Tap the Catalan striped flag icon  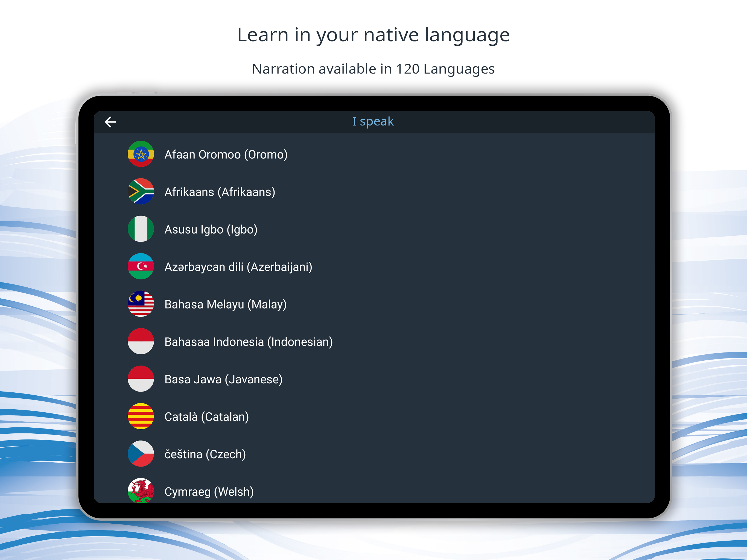point(141,416)
